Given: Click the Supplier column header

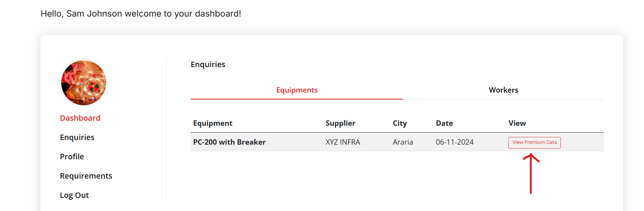Looking at the screenshot, I should [x=340, y=123].
